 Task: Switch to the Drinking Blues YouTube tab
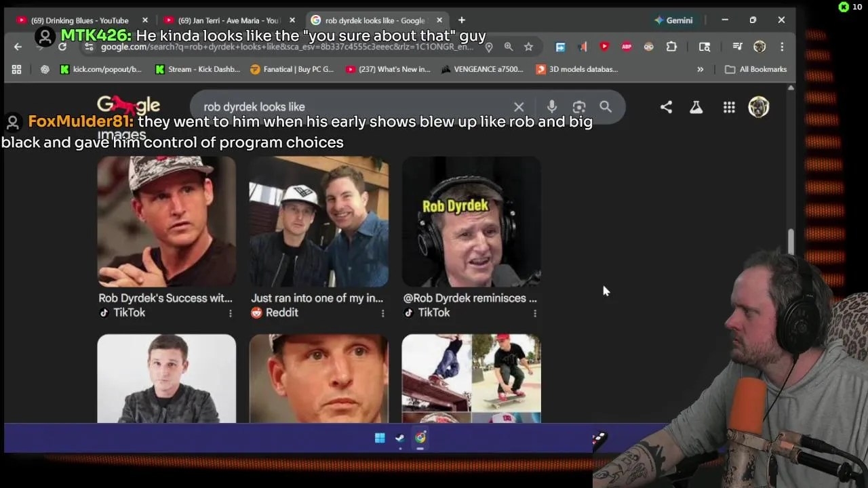tap(80, 20)
